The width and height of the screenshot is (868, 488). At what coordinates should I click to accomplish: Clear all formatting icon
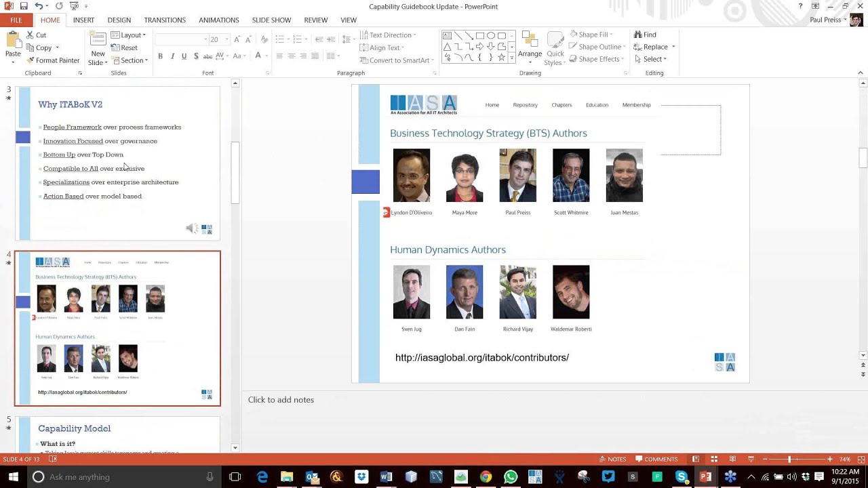264,39
